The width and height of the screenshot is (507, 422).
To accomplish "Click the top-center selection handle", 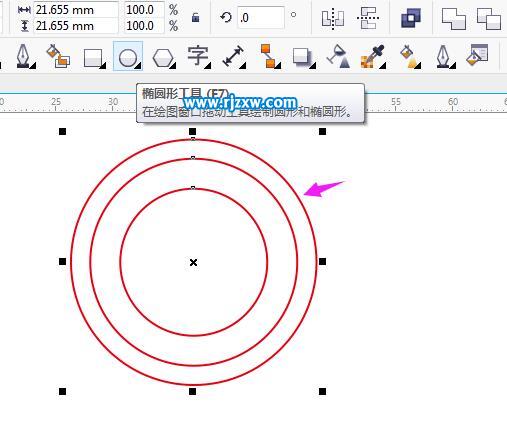I will click(x=192, y=132).
